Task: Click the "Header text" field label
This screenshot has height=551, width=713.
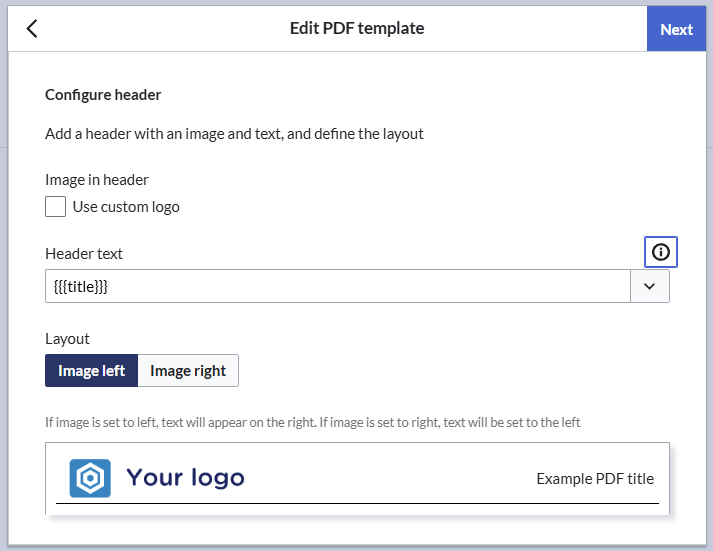Action: point(84,254)
